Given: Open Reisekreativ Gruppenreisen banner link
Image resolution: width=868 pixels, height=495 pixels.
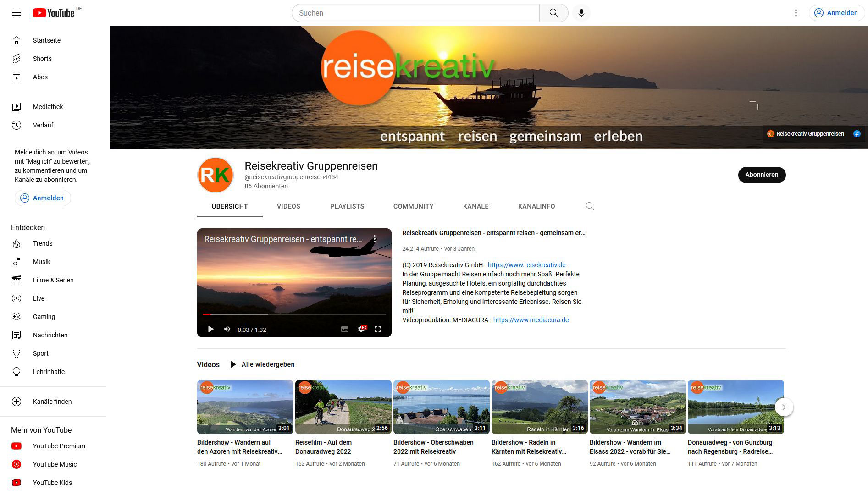Looking at the screenshot, I should (806, 134).
